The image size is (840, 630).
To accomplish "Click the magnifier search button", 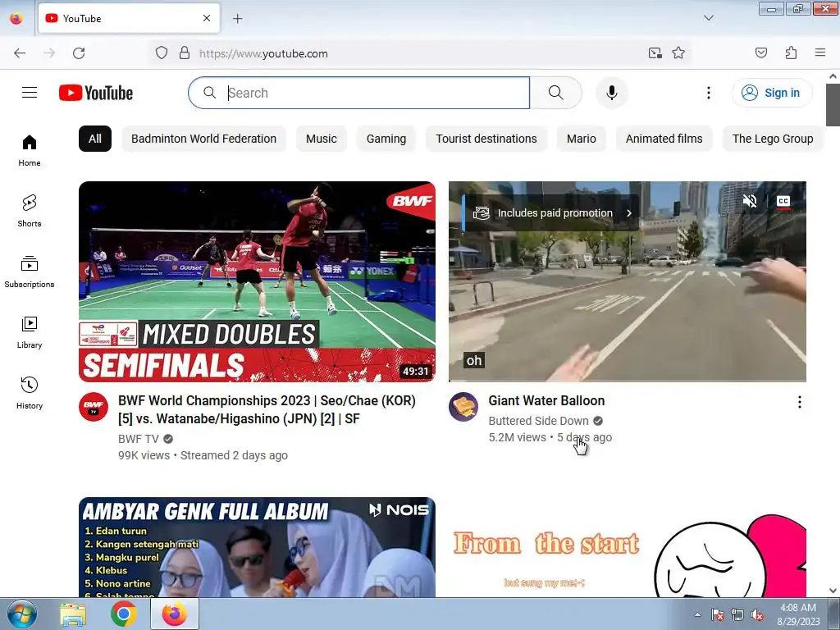I will [556, 93].
